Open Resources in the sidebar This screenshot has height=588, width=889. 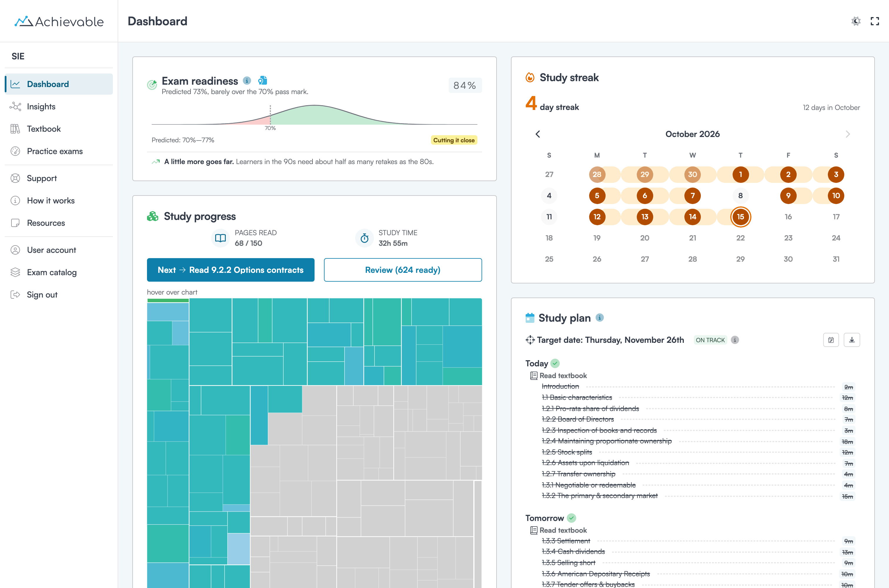pyautogui.click(x=59, y=223)
